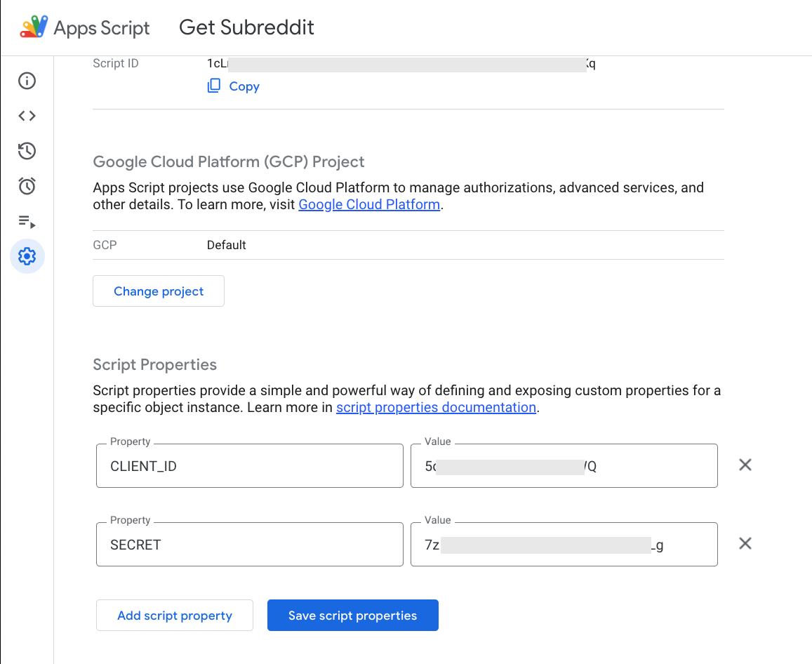Open the Overview info icon in sidebar

(x=27, y=81)
